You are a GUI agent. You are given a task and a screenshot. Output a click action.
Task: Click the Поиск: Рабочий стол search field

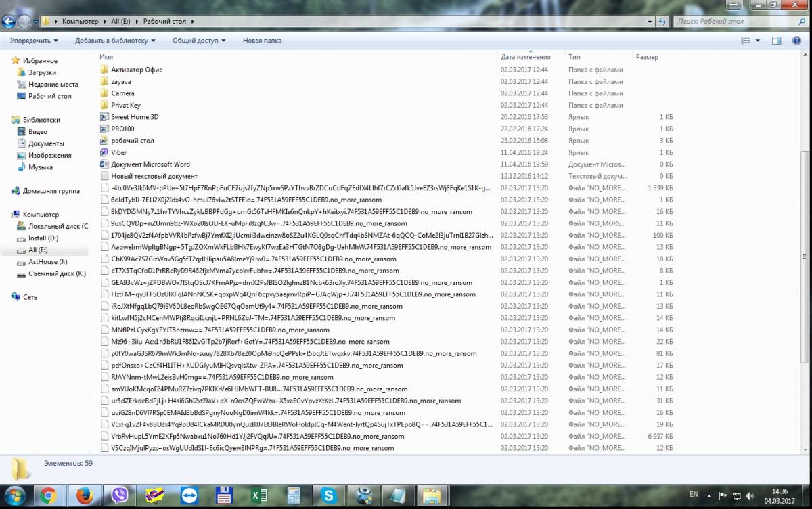[x=734, y=22]
